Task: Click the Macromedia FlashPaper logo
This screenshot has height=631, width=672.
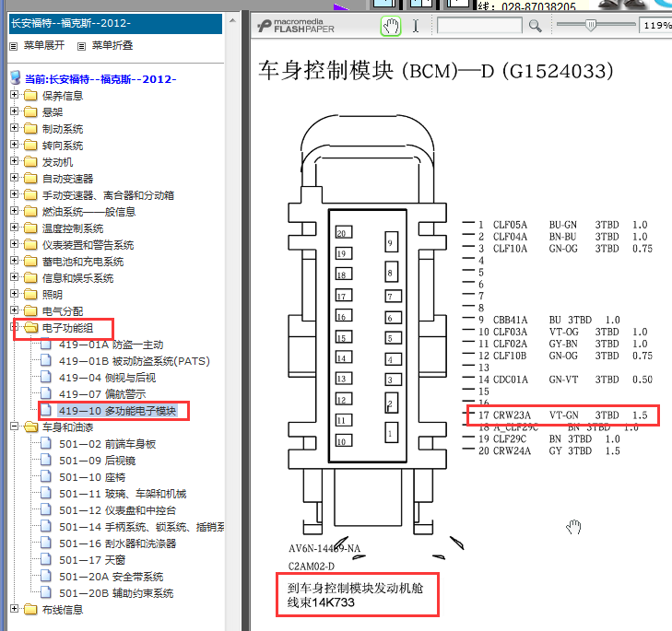Action: click(x=296, y=26)
